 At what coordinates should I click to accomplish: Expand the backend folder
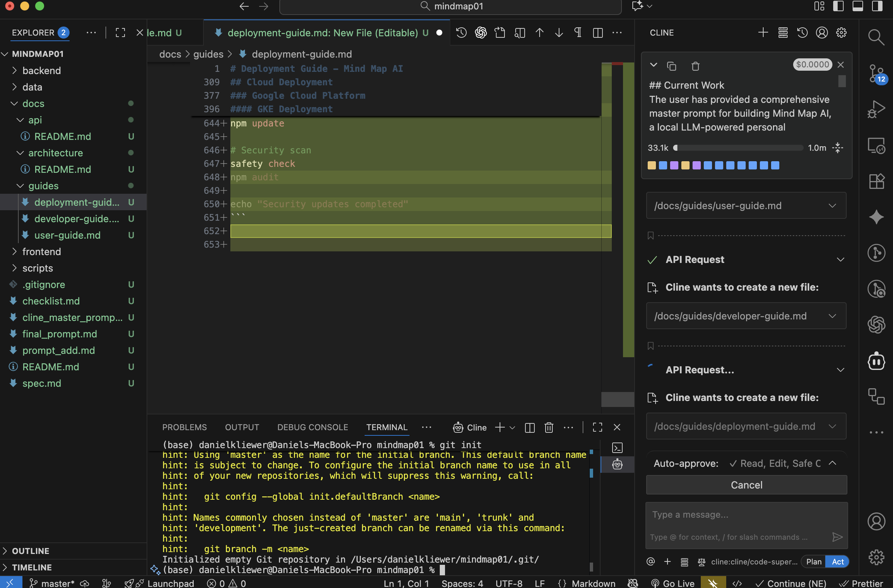point(41,71)
